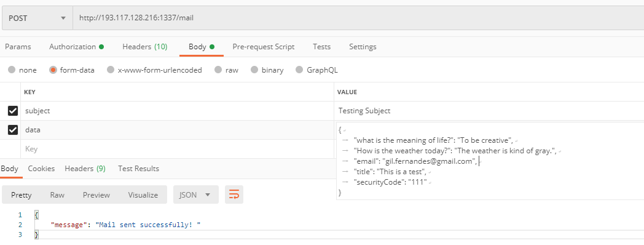644x245 pixels.
Task: Open the Authorization tab
Action: pos(76,47)
